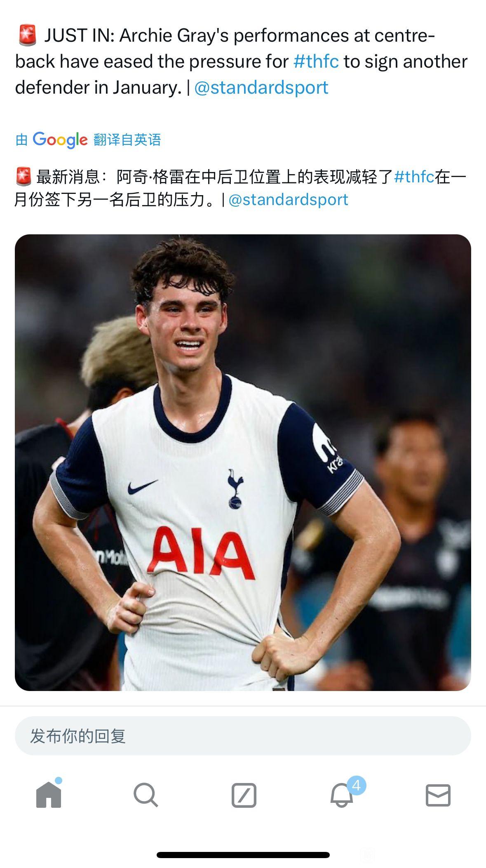Open #thfc hashtag in Chinese translation

tap(414, 177)
